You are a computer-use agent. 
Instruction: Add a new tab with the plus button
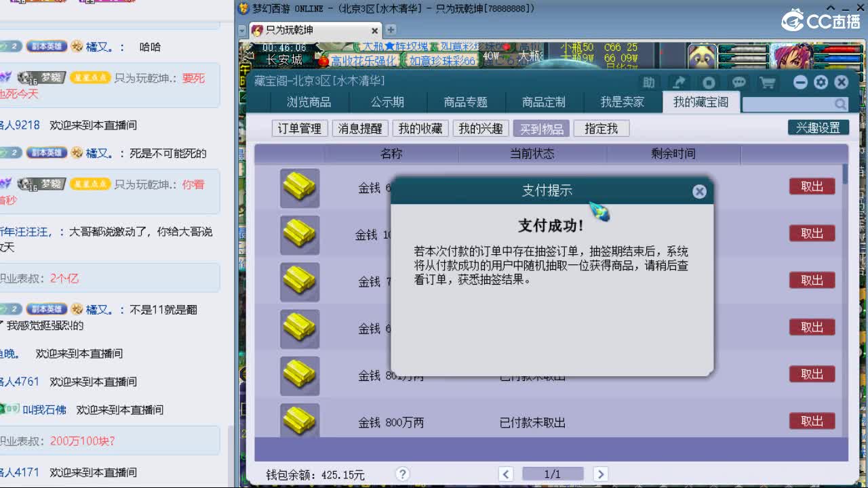click(x=391, y=30)
